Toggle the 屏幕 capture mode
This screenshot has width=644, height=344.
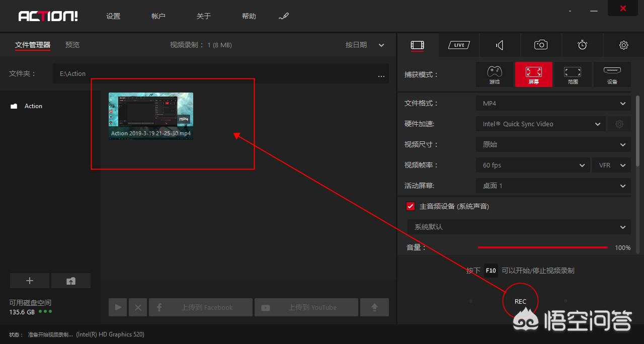coord(533,74)
